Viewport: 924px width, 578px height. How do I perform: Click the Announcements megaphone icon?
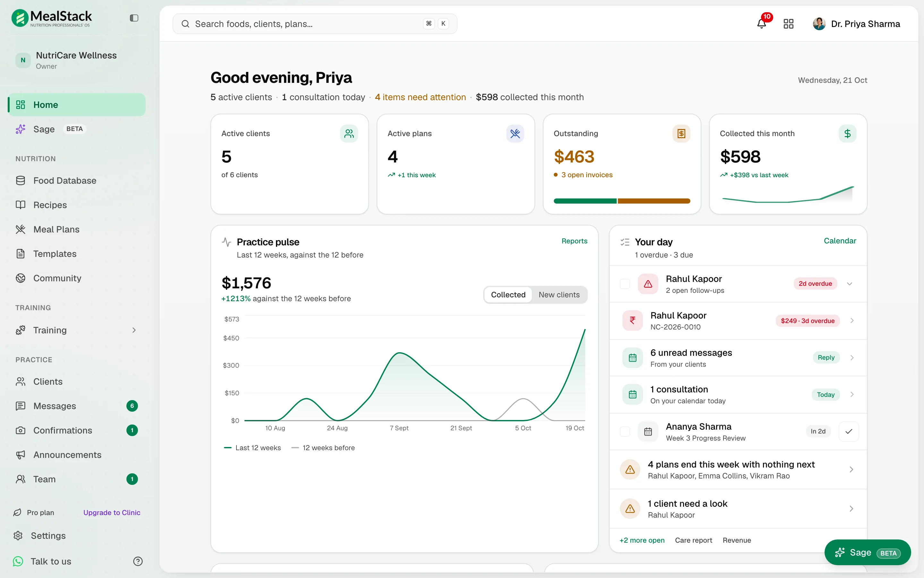tap(21, 455)
